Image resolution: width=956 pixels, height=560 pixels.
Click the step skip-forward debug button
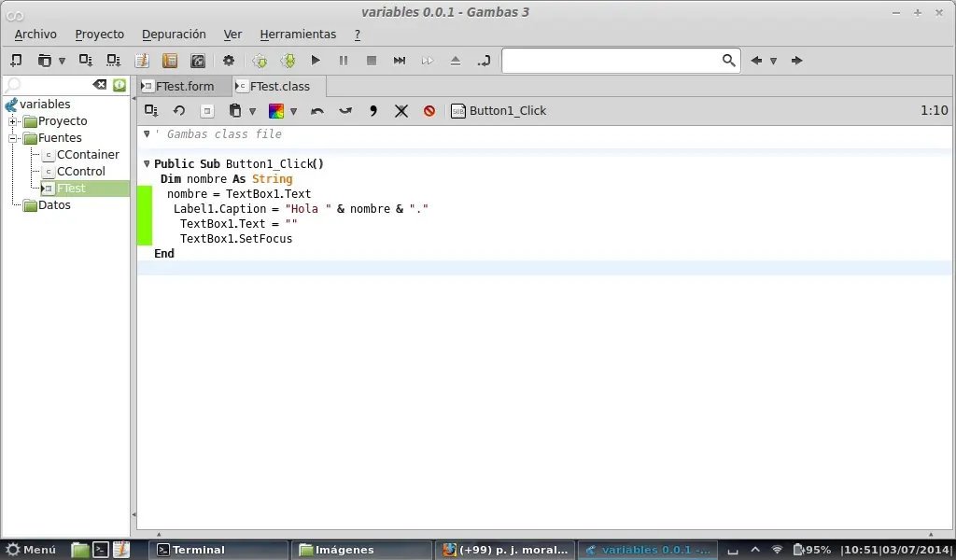(400, 61)
